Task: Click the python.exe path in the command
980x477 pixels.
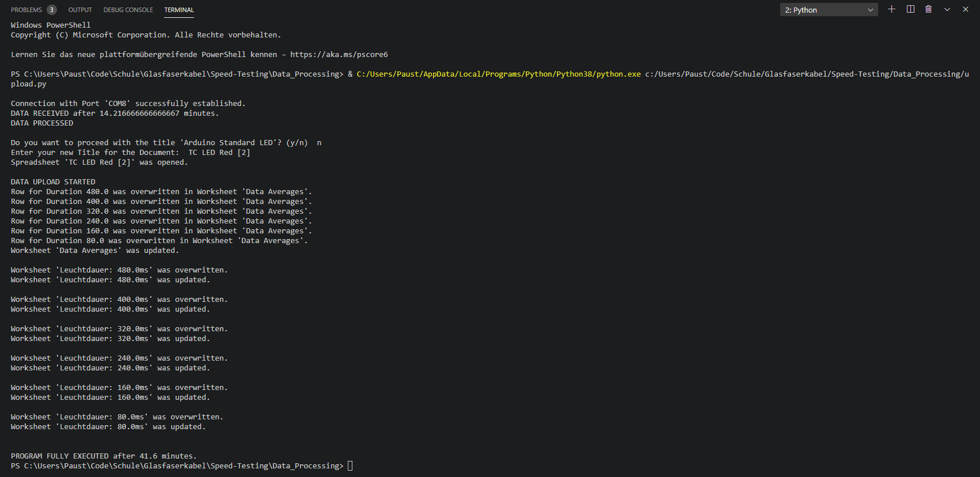Action: (498, 74)
